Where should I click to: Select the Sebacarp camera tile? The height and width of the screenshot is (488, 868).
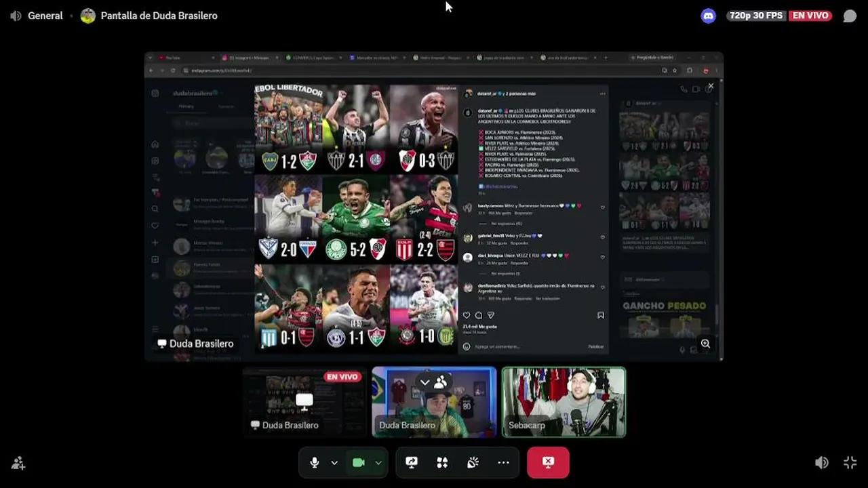[x=564, y=402]
